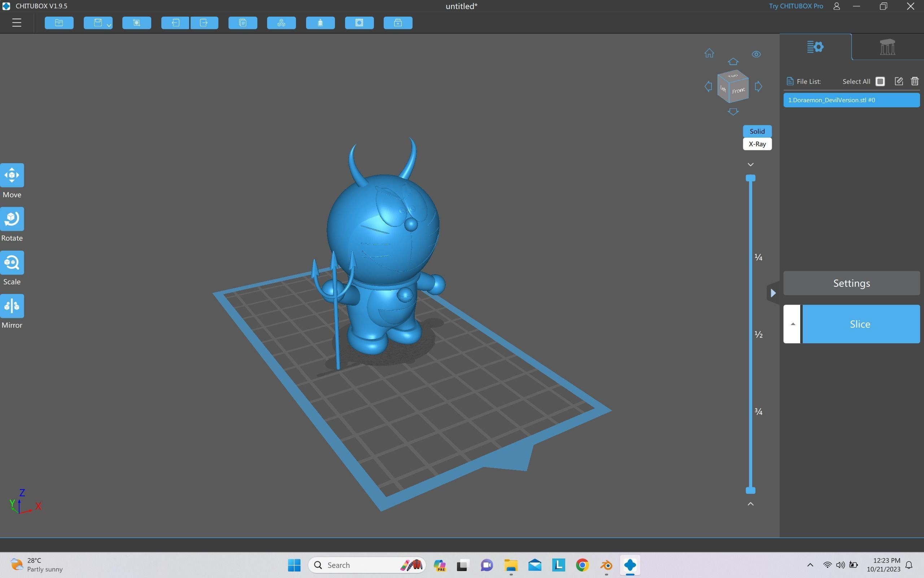Screen dimensions: 924x578
Task: Rotate view right with the right arrow
Action: [x=758, y=86]
